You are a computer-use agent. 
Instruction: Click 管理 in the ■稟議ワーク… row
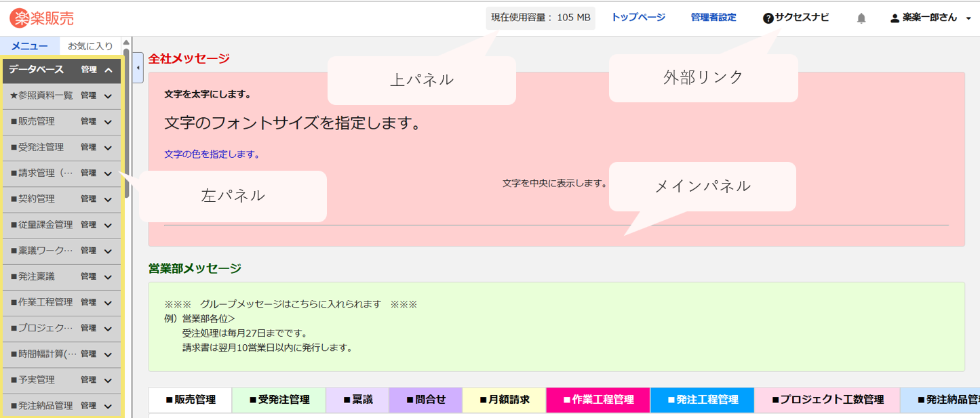point(89,250)
